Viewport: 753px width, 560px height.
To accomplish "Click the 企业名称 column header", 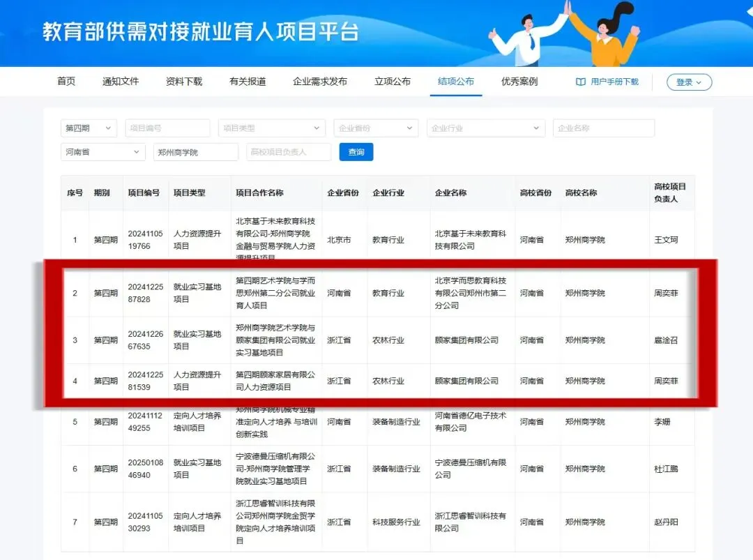I will point(450,192).
